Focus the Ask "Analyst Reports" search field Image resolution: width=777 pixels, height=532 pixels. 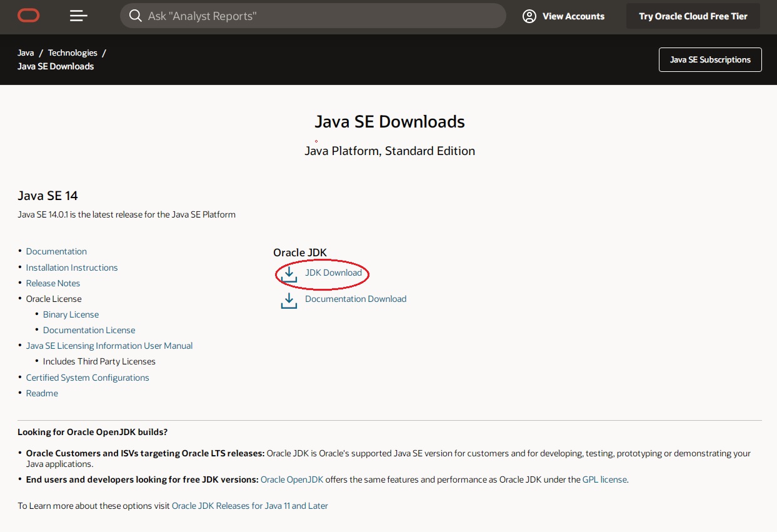313,16
